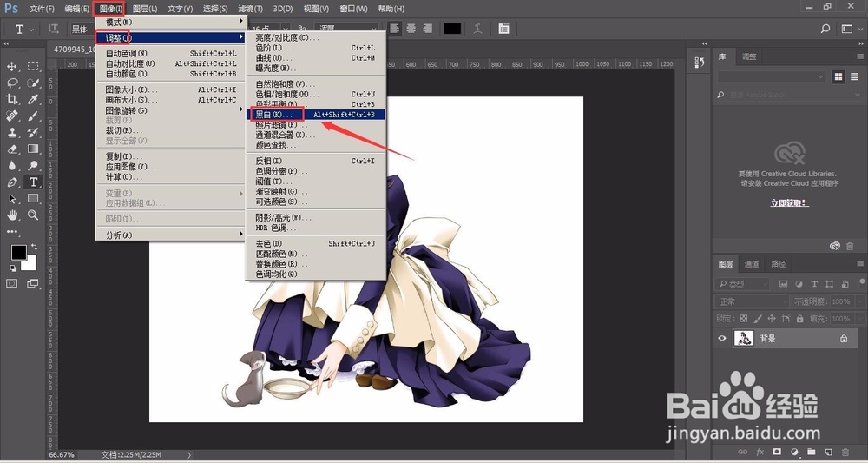Select the Move tool
This screenshot has width=868, height=463.
click(x=11, y=66)
